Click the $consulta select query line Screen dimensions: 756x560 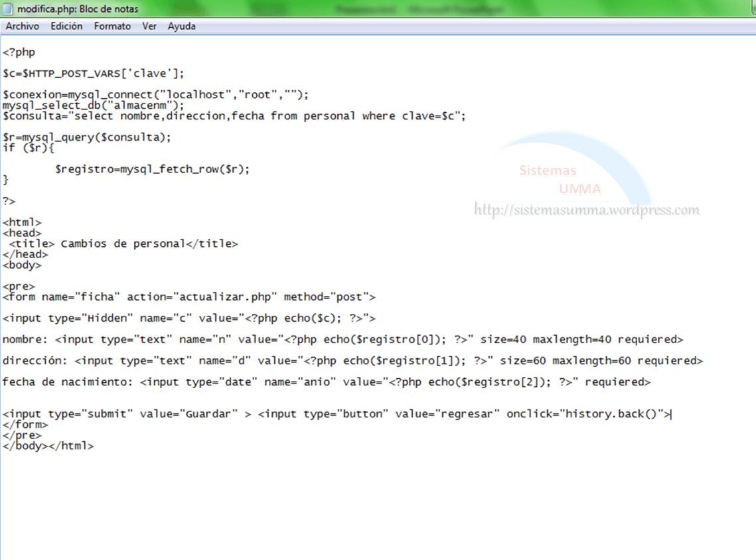[234, 116]
